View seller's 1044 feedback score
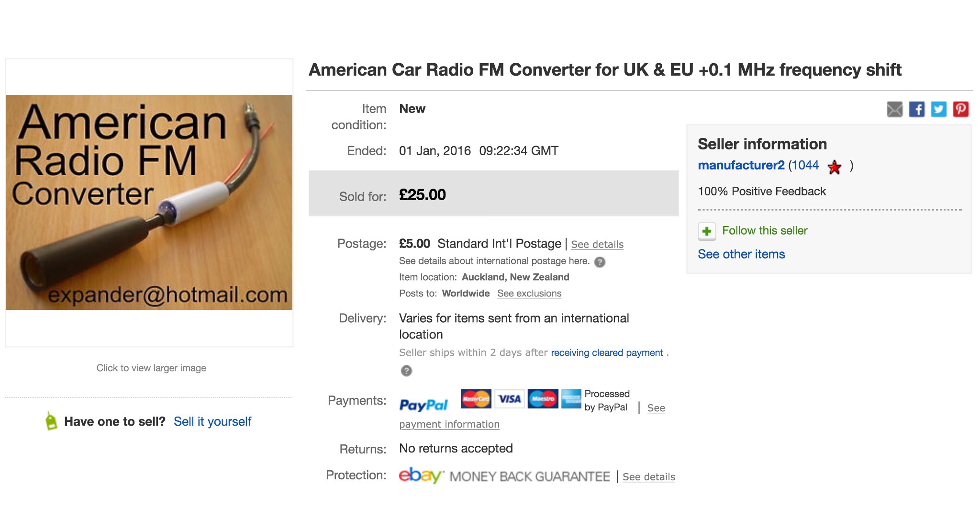 [x=805, y=165]
